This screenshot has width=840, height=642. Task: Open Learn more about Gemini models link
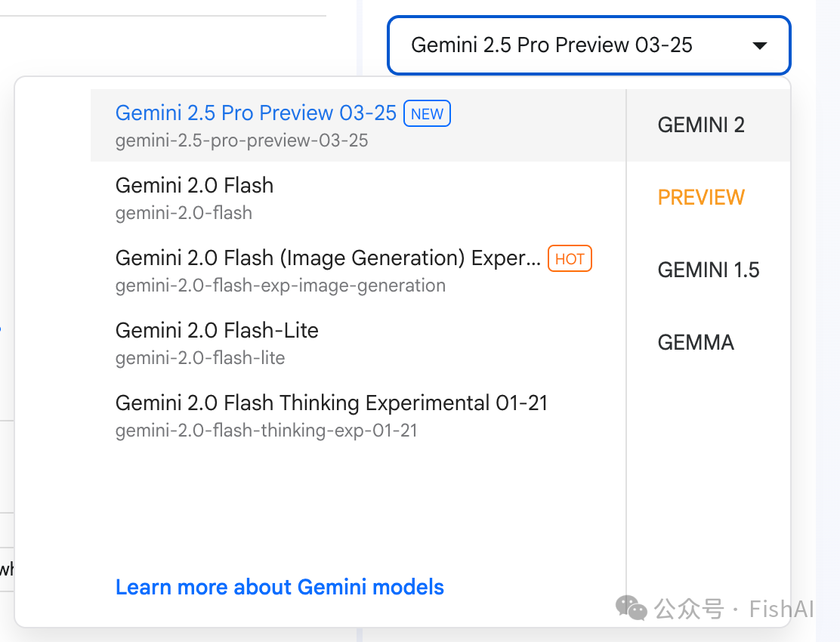point(279,587)
